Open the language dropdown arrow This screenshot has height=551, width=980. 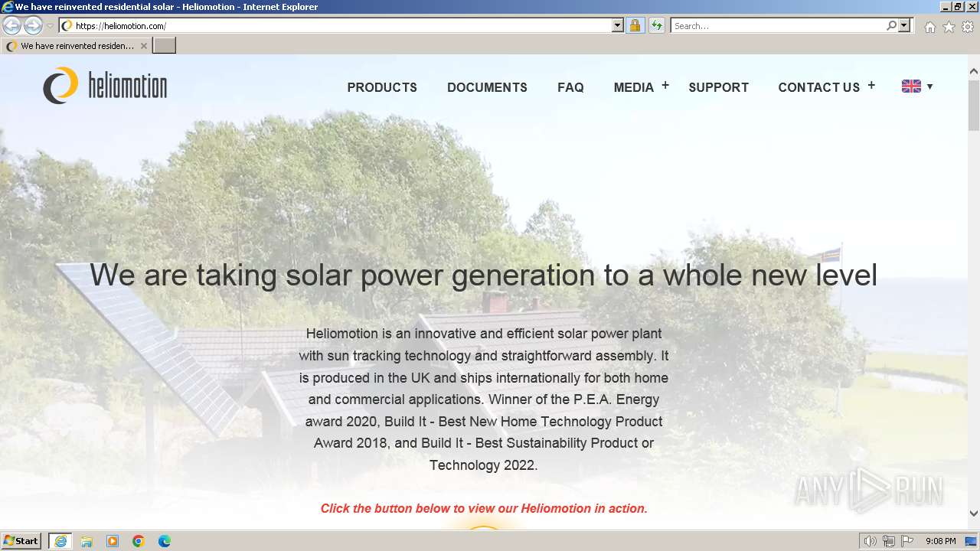click(x=929, y=86)
